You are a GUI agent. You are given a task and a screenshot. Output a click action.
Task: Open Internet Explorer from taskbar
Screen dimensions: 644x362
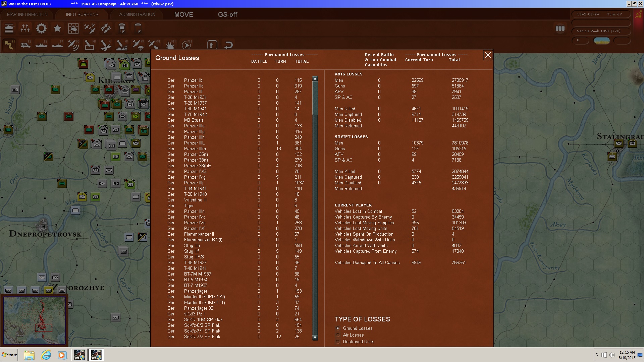tap(46, 355)
